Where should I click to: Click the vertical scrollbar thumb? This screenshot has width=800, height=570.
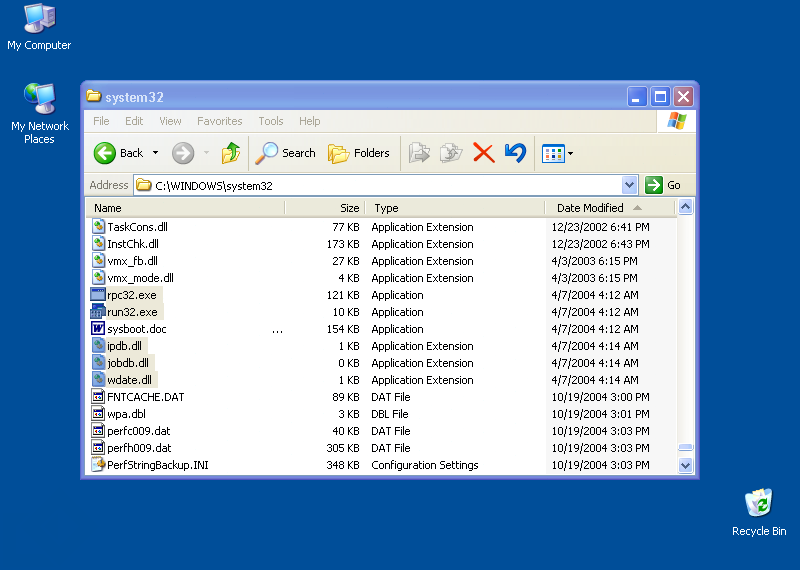coord(685,448)
